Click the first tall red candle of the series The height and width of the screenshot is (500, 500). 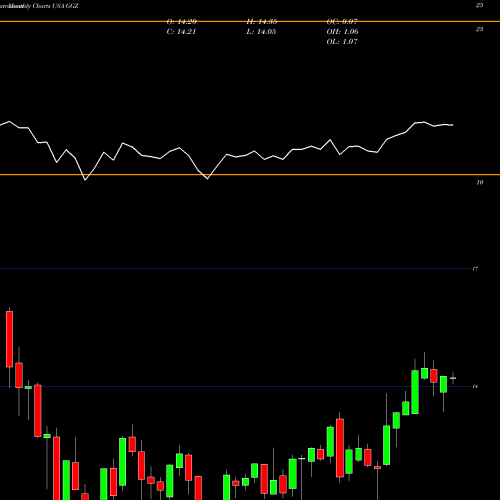[x=9, y=339]
